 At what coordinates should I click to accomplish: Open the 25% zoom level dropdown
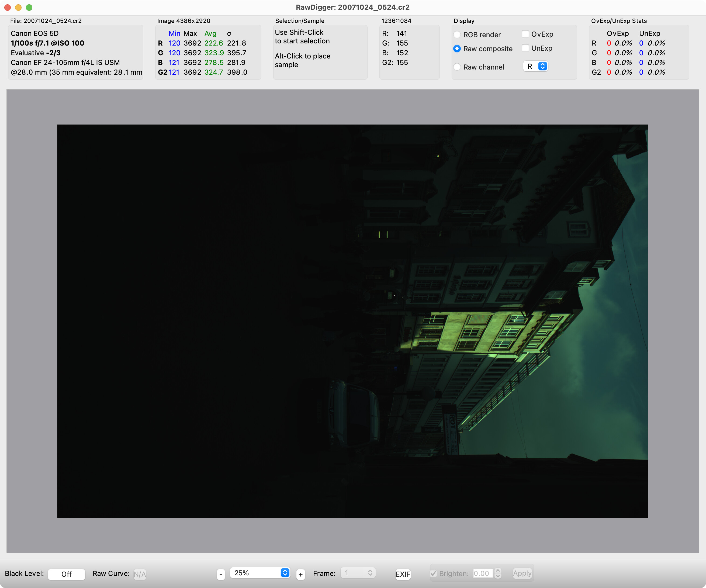(259, 573)
